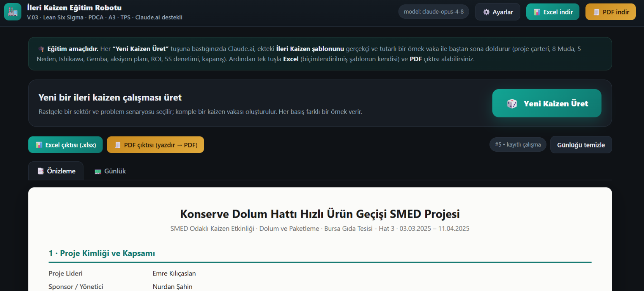
Task: Click the chart icon in Excel indir
Action: tap(537, 12)
